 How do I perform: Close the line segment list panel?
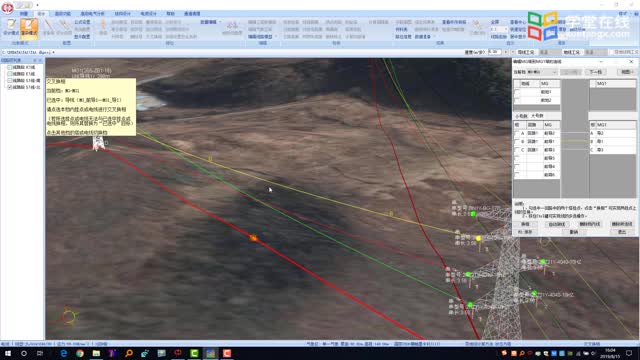pyautogui.click(x=40, y=60)
